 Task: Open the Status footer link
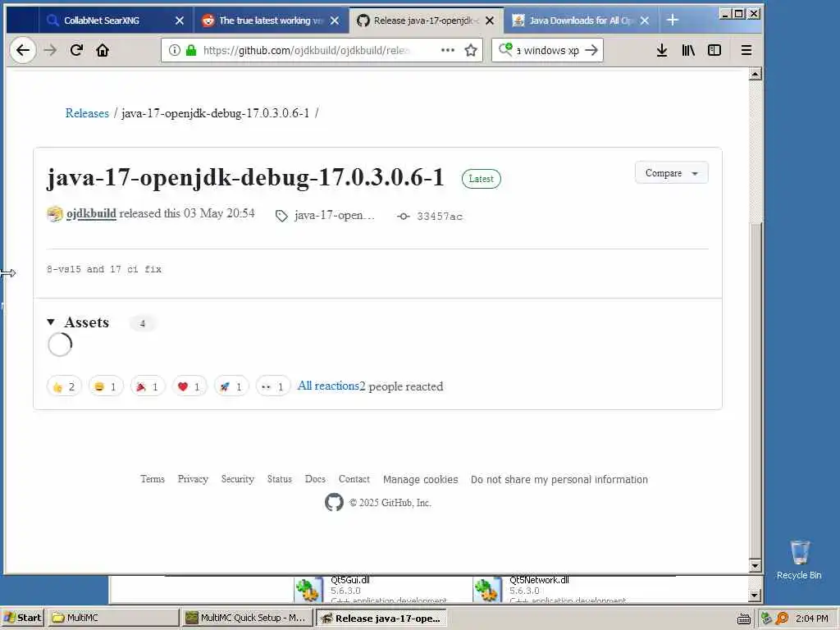pyautogui.click(x=279, y=479)
